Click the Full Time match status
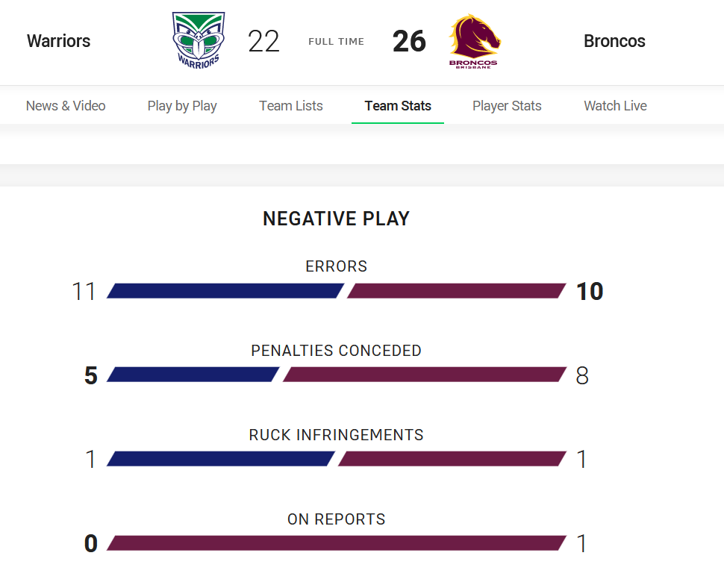The height and width of the screenshot is (588, 724). (x=336, y=42)
